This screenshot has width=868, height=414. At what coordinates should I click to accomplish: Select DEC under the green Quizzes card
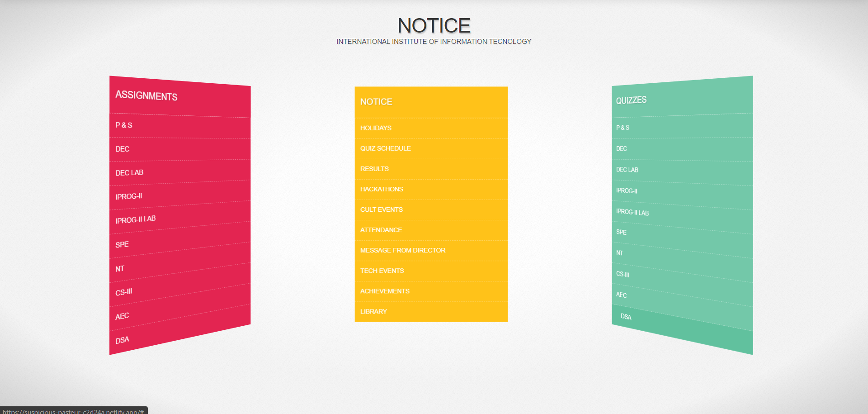(x=682, y=149)
